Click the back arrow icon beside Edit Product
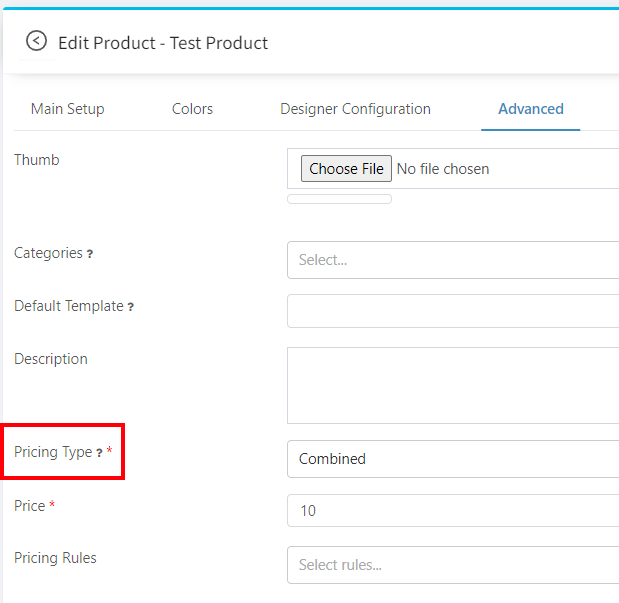Screen dimensions: 619x603 click(36, 41)
